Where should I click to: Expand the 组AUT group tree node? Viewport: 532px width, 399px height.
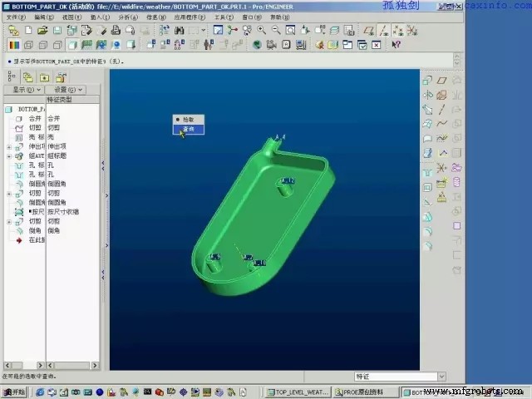[x=9, y=156]
